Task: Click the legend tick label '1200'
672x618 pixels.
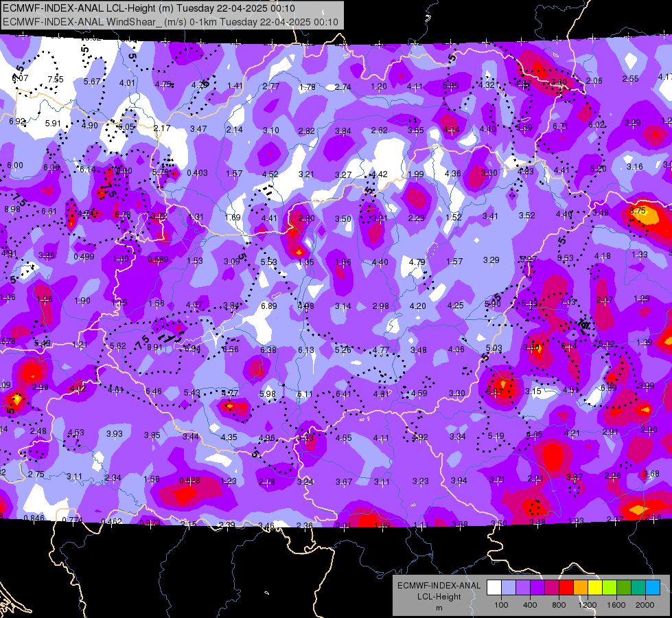Action: tap(587, 605)
